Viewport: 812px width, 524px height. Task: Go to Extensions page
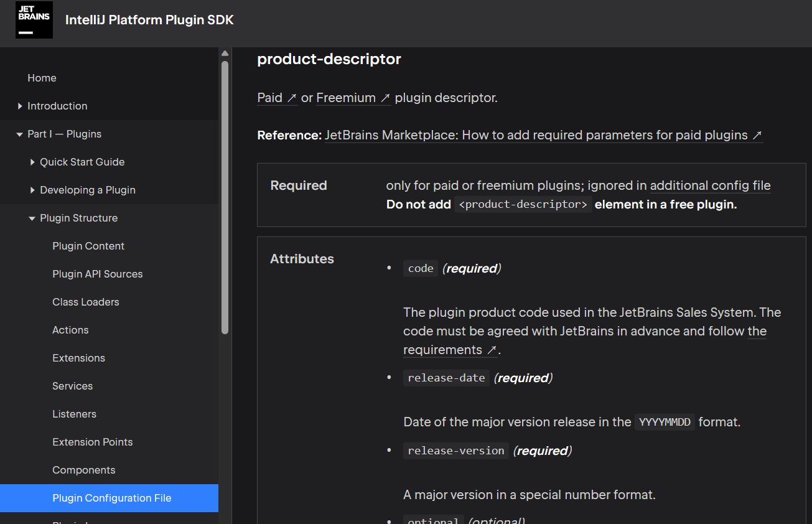[78, 358]
